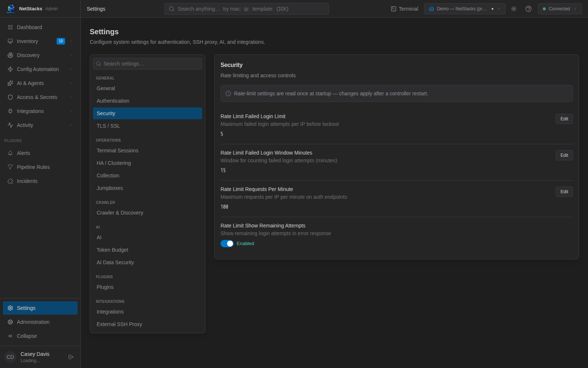This screenshot has width=588, height=368.
Task: Click the Discovery radar icon
Action: [x=10, y=55]
